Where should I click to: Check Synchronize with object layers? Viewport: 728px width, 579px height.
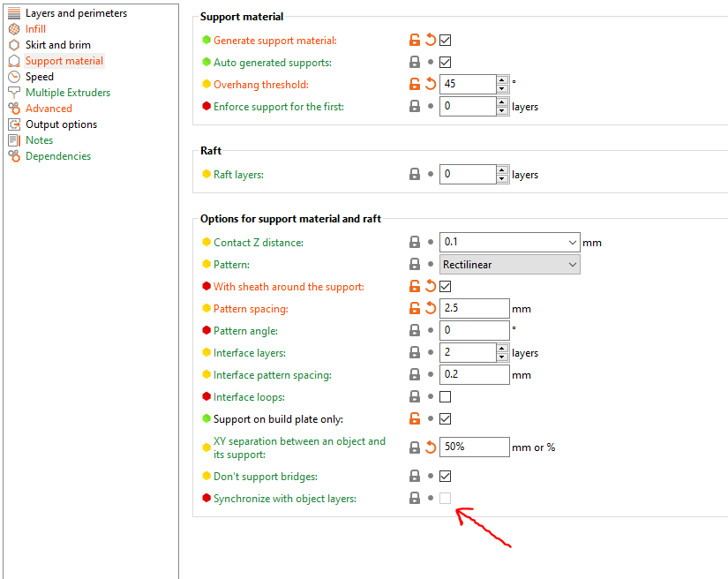(x=445, y=498)
